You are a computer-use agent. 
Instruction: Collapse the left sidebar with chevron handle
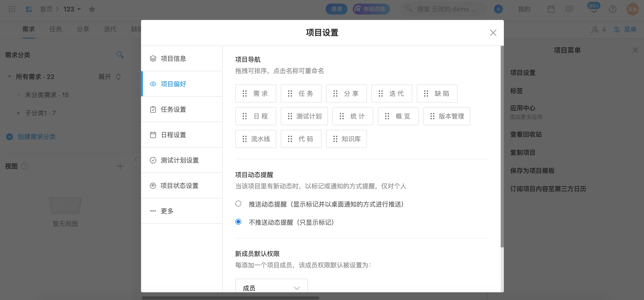(x=136, y=160)
